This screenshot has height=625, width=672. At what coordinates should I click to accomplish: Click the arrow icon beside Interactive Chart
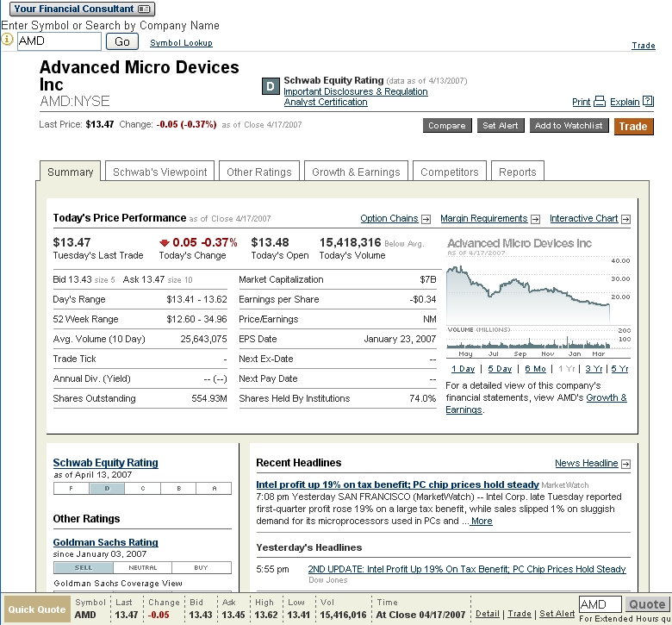[x=625, y=219]
